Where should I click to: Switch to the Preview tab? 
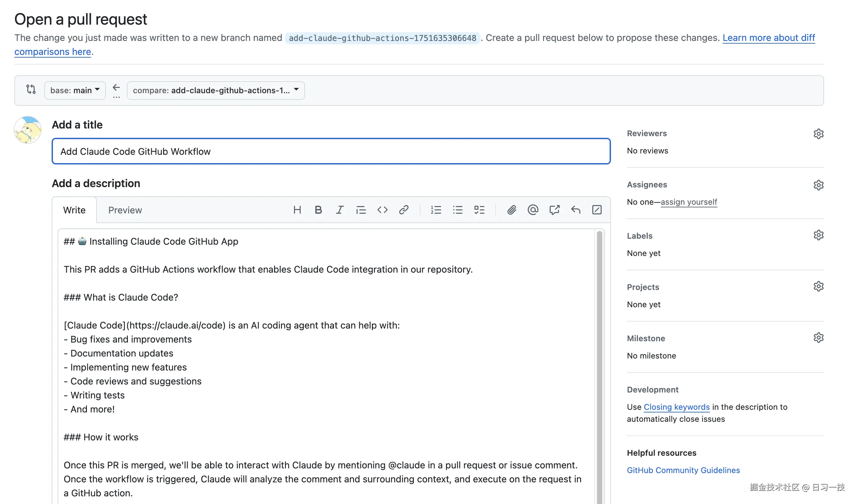pyautogui.click(x=125, y=210)
